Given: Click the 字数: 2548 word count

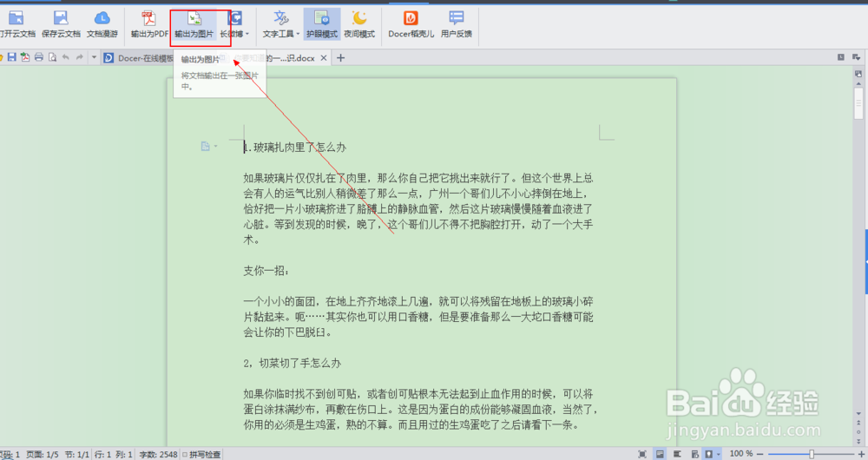Looking at the screenshot, I should 158,455.
